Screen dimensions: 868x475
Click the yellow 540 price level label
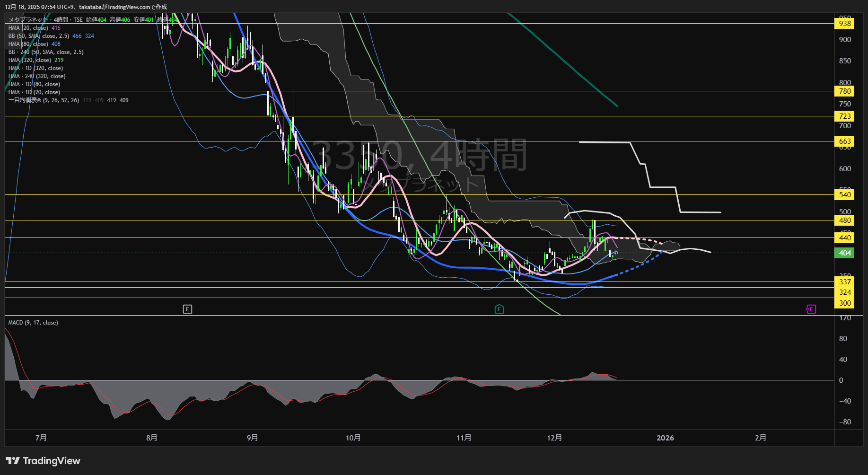coord(845,195)
